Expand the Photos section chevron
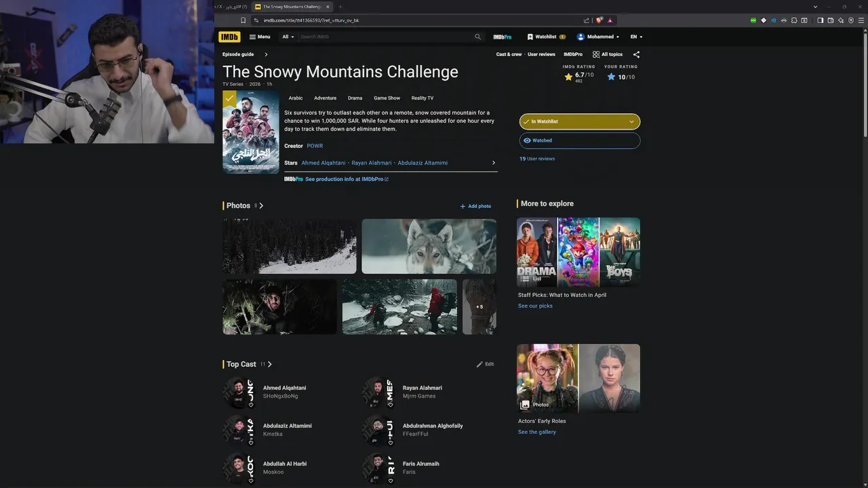Image resolution: width=868 pixels, height=488 pixels. coord(261,205)
